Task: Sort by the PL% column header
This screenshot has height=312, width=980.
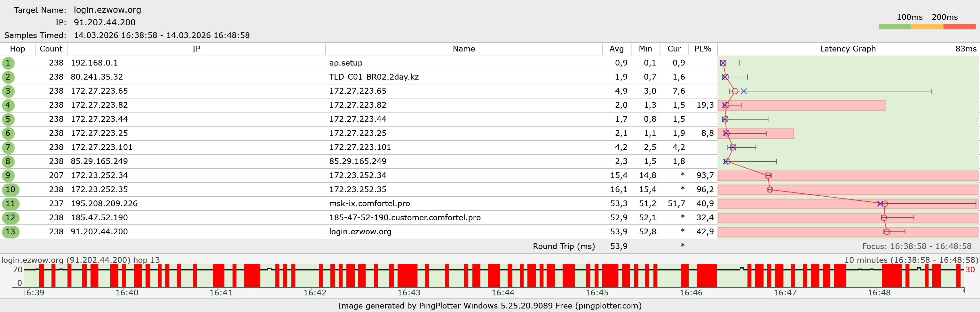Action: (702, 49)
